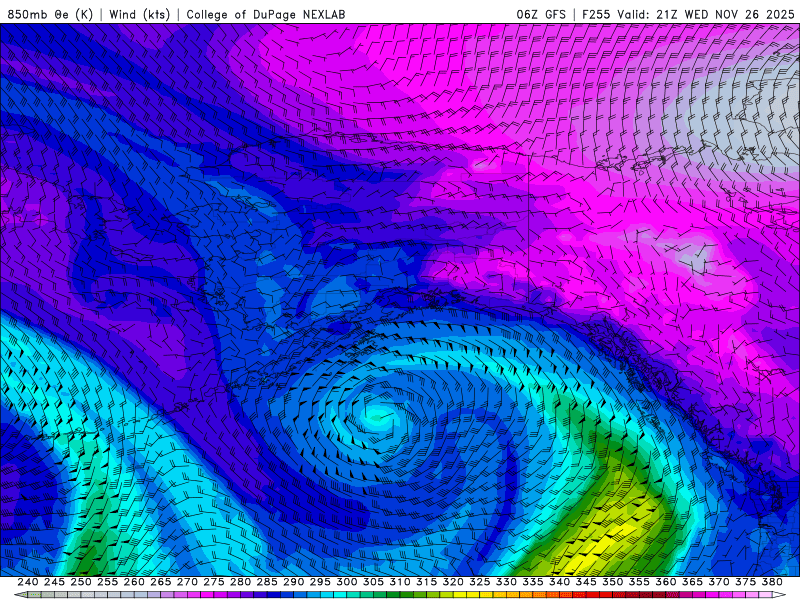Click the gray swatch below 240 in the colorbar

click(x=34, y=594)
